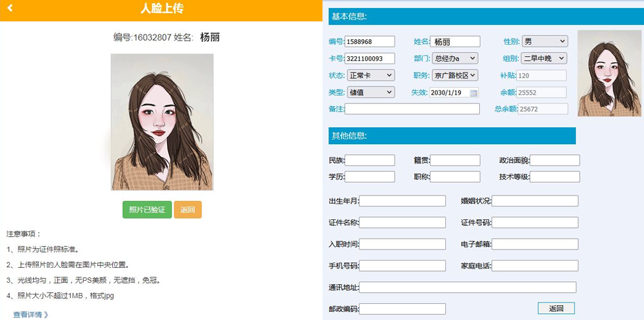Click note 4 照片大小不超过1MB

click(60, 296)
